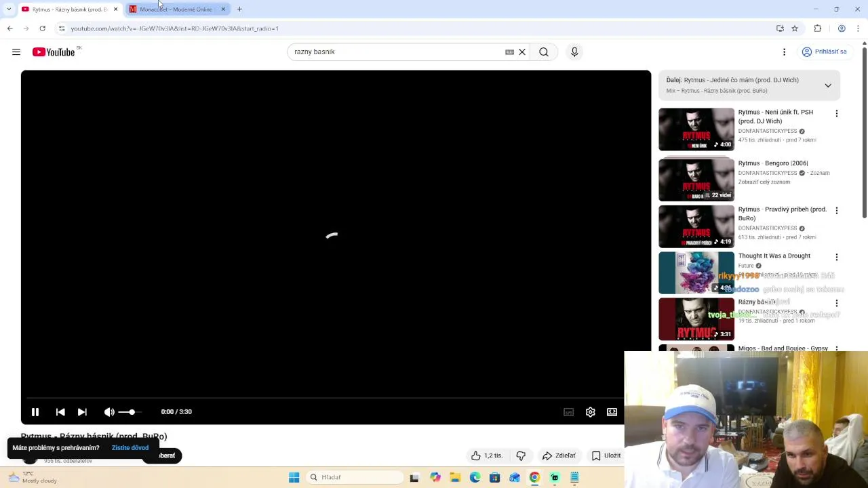Toggle theater mode on player
This screenshot has width=868, height=488.
pyautogui.click(x=612, y=411)
